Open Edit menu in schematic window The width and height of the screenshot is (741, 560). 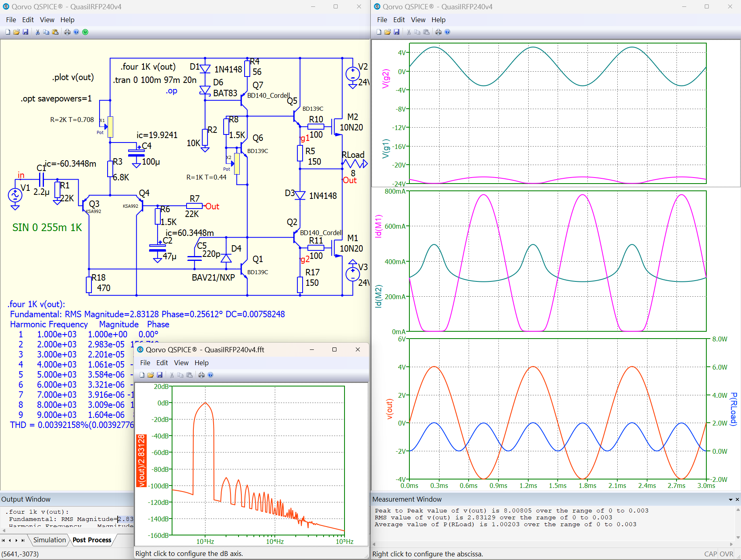click(28, 20)
